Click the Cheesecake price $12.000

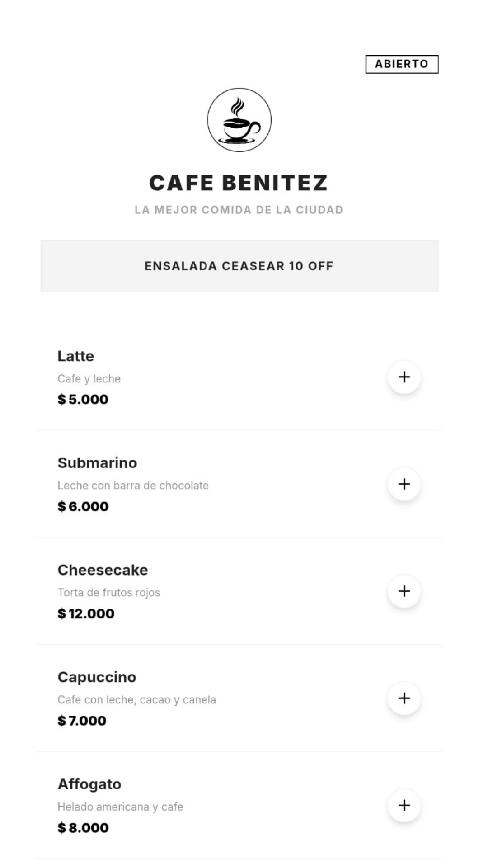[x=86, y=613]
